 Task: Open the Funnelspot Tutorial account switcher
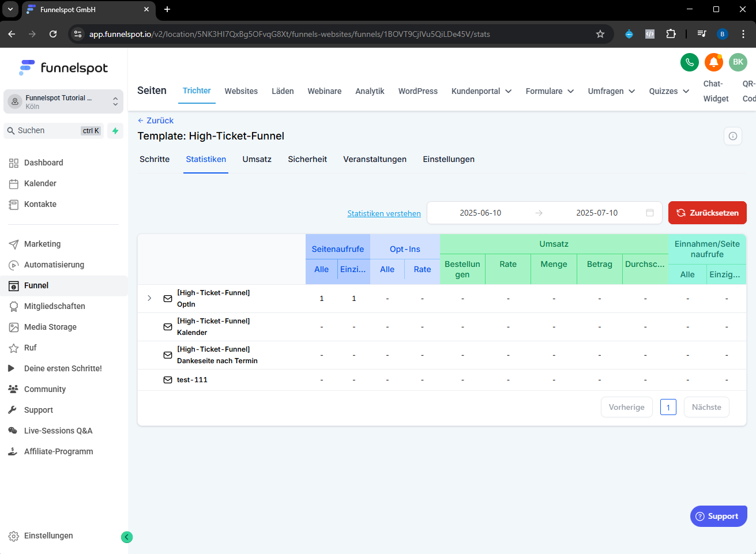click(x=63, y=101)
